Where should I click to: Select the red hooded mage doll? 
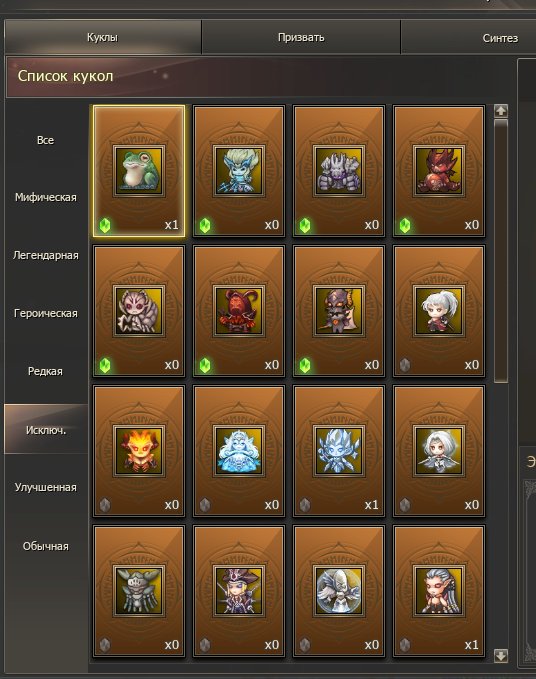coord(239,311)
